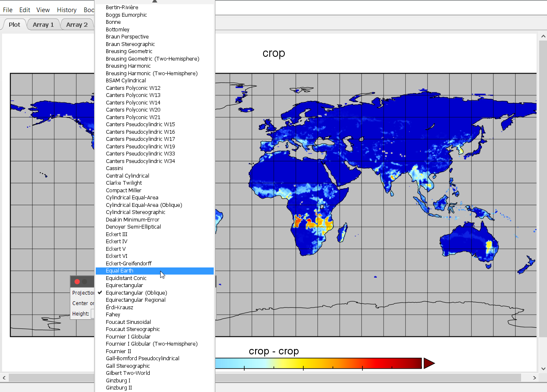547x392 pixels.
Task: Choose Eckert IV projection
Action: 155,242
